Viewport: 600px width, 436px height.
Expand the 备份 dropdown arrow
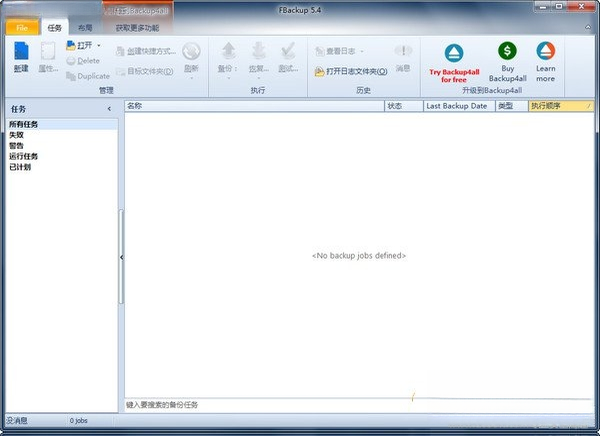click(x=228, y=78)
